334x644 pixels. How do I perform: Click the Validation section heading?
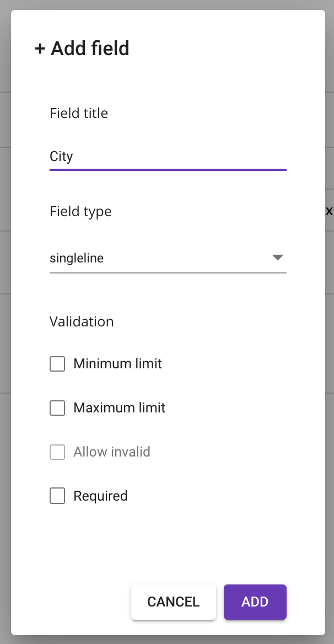[81, 321]
